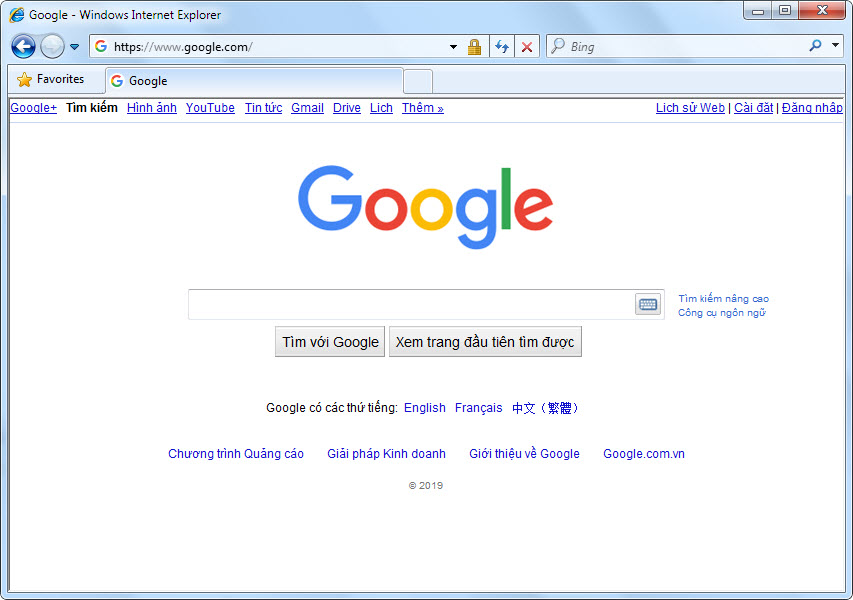Screen dimensions: 853x600
Task: Click the Internet Explorer icon in title bar
Action: (x=17, y=15)
